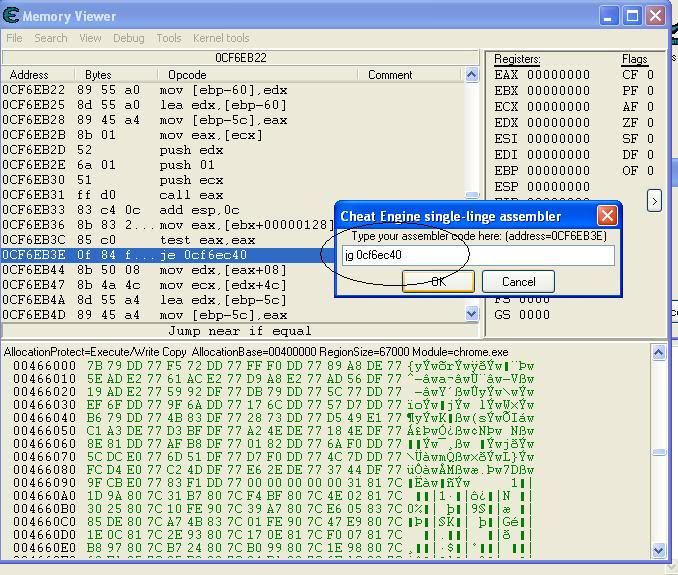Viewport: 678px width, 575px height.
Task: Click the GS segment register value
Action: 534,315
